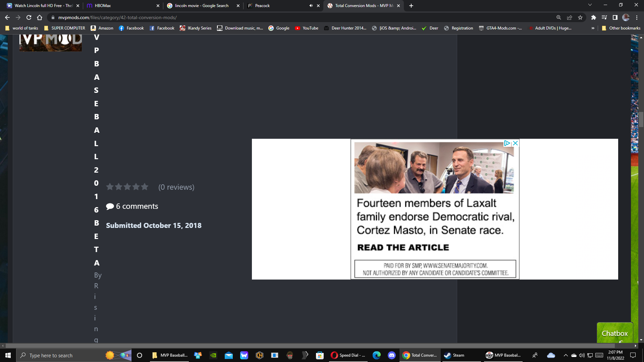The width and height of the screenshot is (644, 362).
Task: Click the MVP Mods logo thumbnail
Action: point(51,43)
